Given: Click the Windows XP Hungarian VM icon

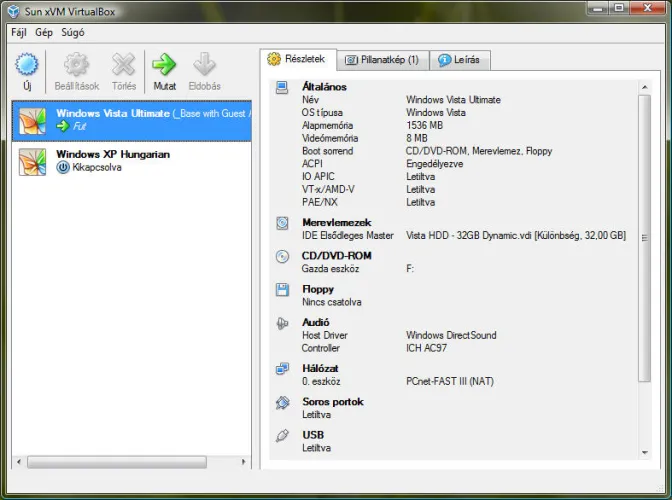Looking at the screenshot, I should point(32,162).
